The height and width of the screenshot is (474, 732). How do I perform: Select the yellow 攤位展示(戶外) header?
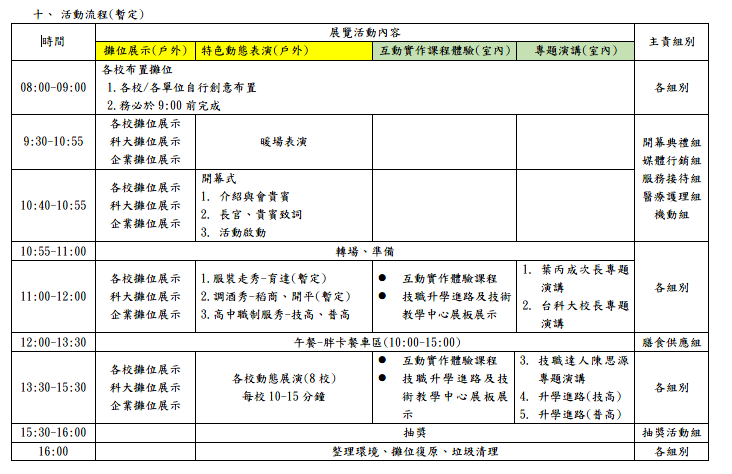pyautogui.click(x=146, y=51)
